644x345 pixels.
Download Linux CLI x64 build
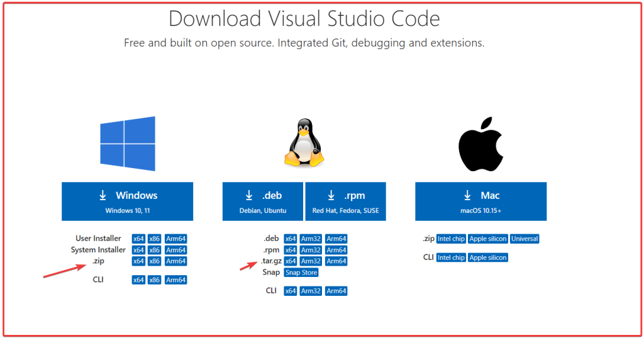(291, 291)
